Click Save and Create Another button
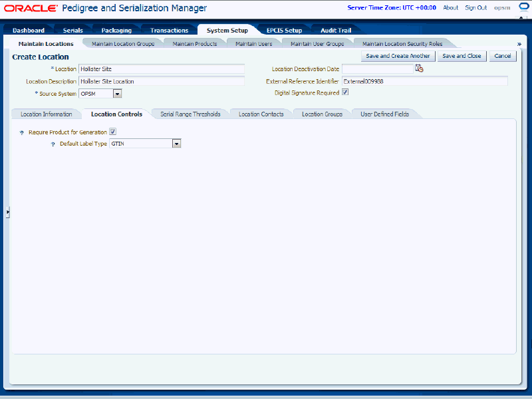 pyautogui.click(x=398, y=56)
